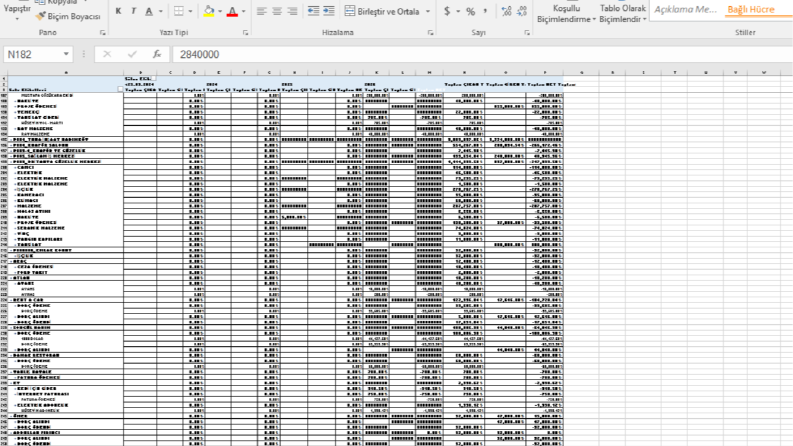Activate Biçim Boyacısı format painter
The image size is (793, 446).
(x=68, y=17)
